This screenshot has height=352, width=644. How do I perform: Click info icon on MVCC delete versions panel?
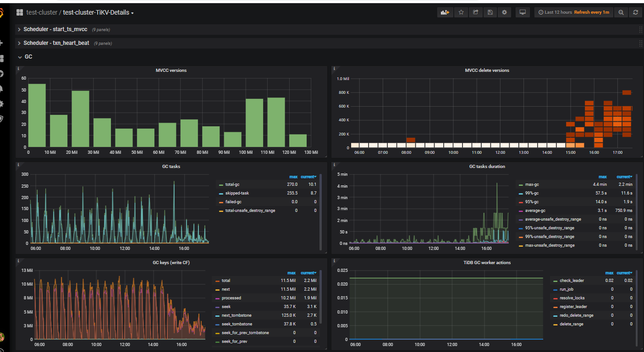(334, 69)
